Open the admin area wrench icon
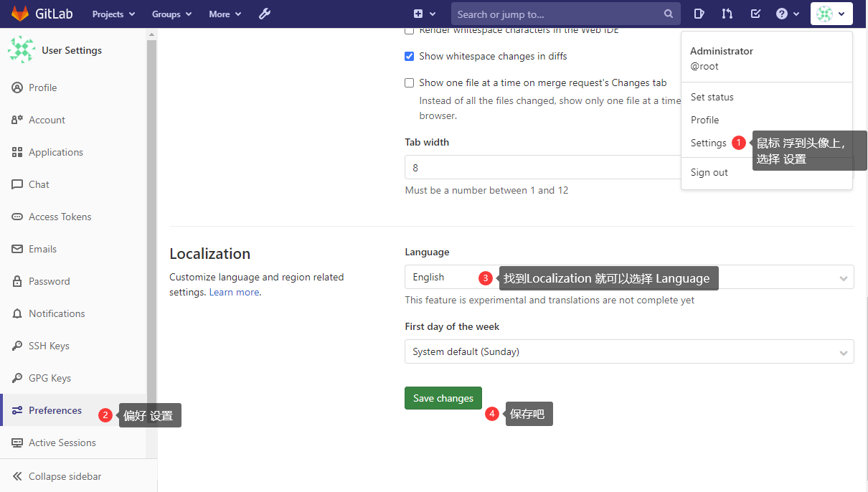The height and width of the screenshot is (492, 868). coord(265,14)
